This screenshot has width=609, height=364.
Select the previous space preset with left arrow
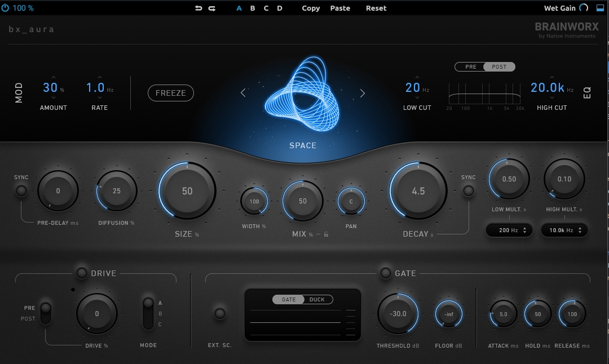[x=243, y=93]
